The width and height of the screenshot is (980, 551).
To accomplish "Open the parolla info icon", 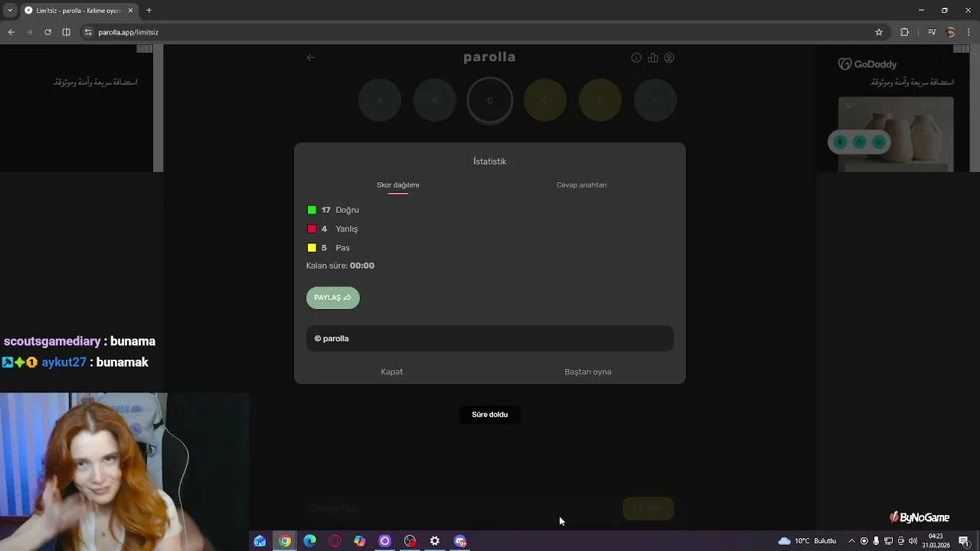I will click(636, 57).
